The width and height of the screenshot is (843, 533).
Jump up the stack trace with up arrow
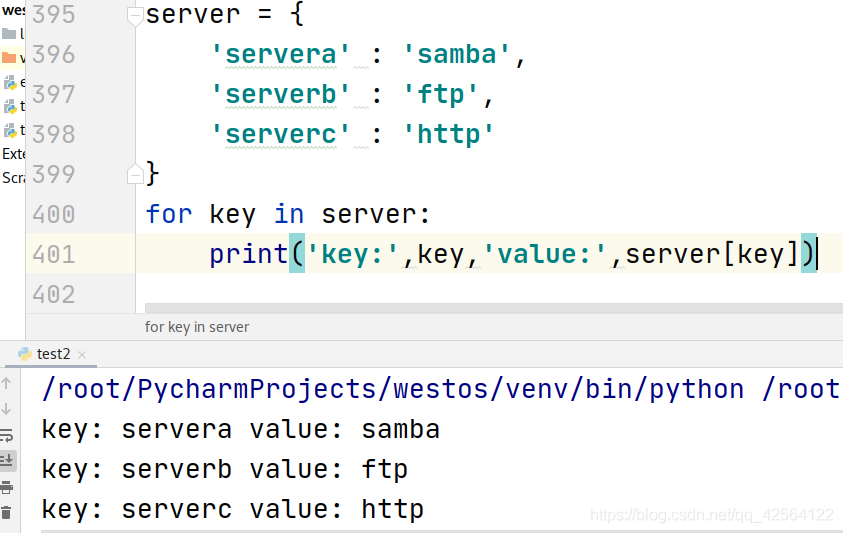tap(6, 383)
